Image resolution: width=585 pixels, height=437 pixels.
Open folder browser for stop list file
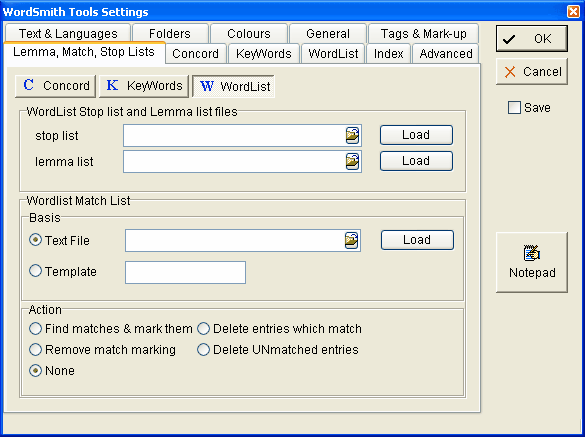pyautogui.click(x=352, y=135)
